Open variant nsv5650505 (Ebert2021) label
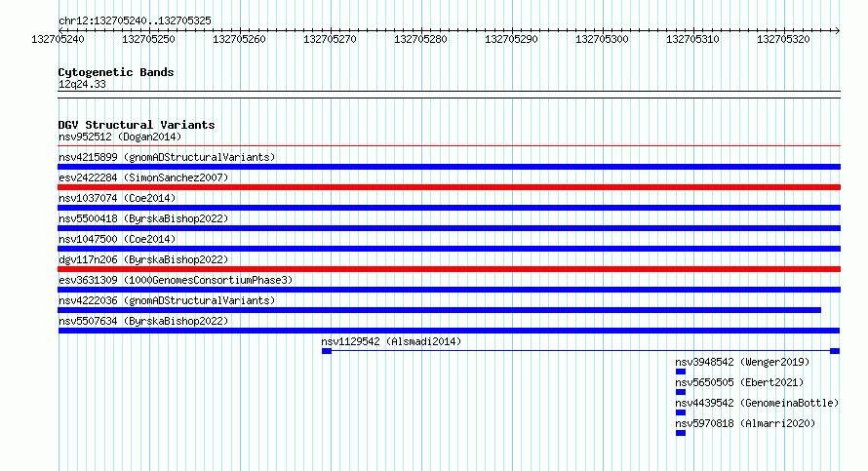Screen dimensions: 868x471 point(739,382)
